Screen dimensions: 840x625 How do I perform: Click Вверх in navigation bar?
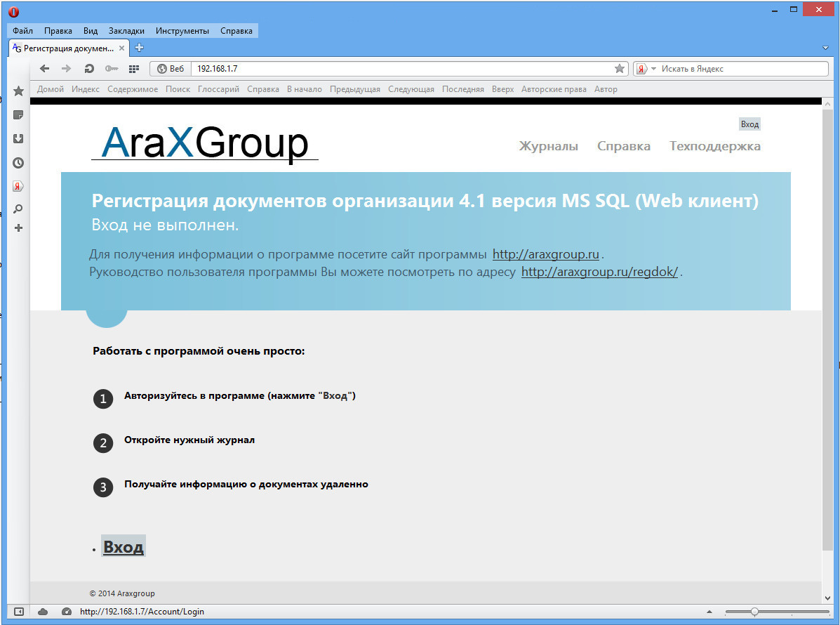tap(503, 89)
